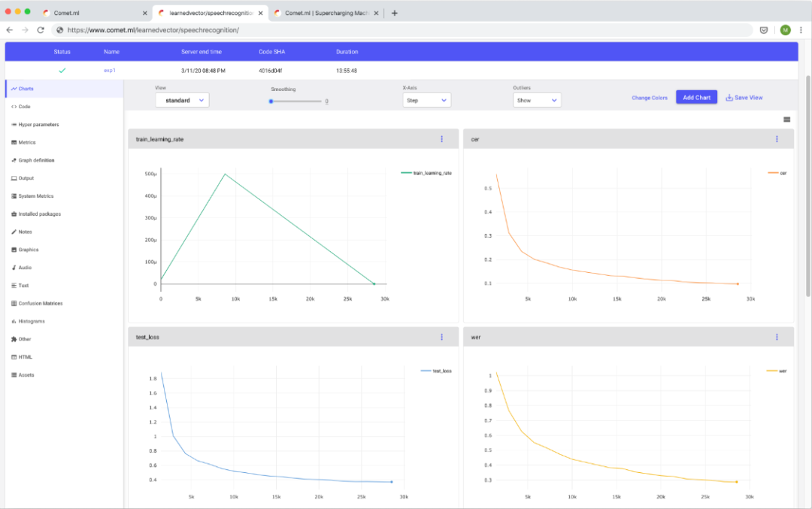This screenshot has width=812, height=509.
Task: Click the Code SHA column header
Action: pyautogui.click(x=272, y=52)
